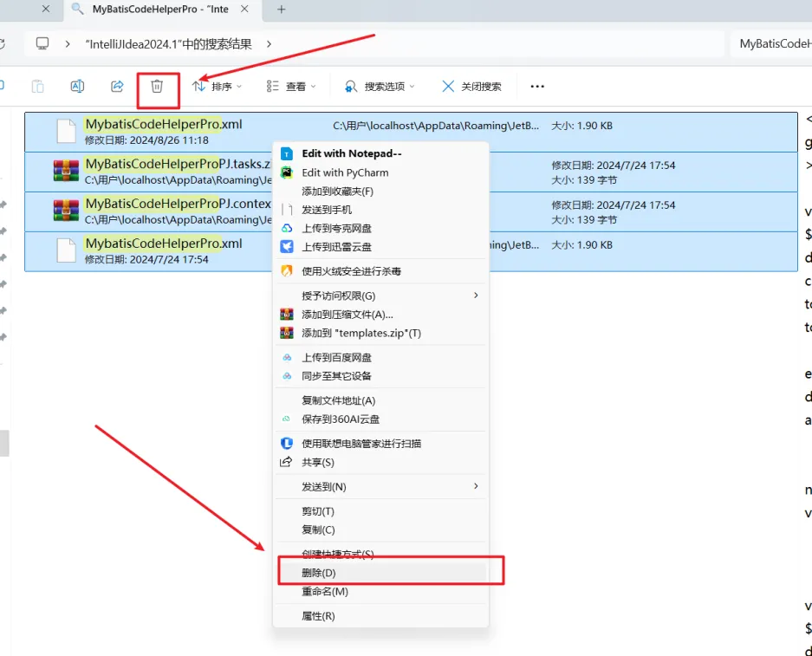Open a new tab with the plus button
This screenshot has width=812, height=656.
tap(281, 10)
